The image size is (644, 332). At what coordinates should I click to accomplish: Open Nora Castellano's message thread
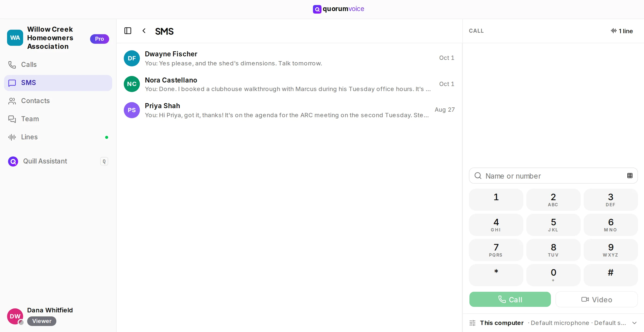tap(289, 84)
